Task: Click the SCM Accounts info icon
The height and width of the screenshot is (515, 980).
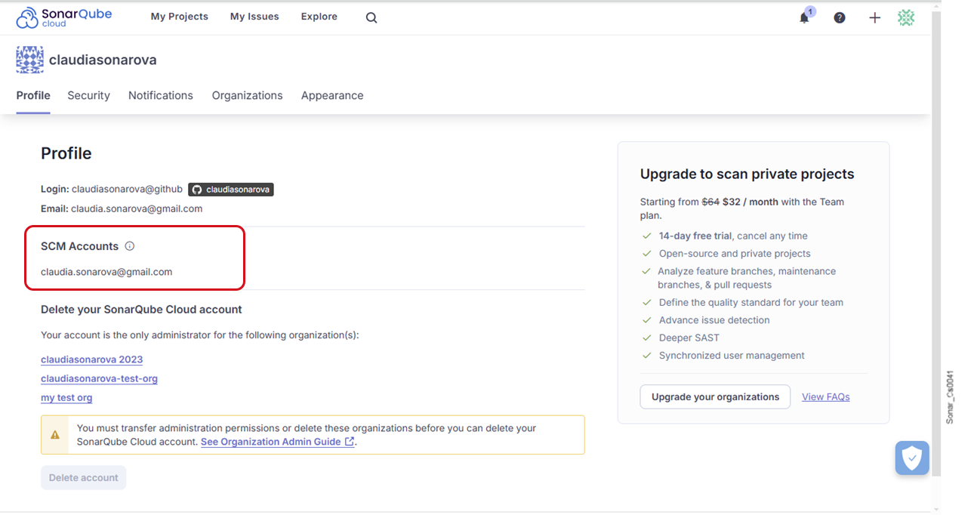Action: click(130, 246)
